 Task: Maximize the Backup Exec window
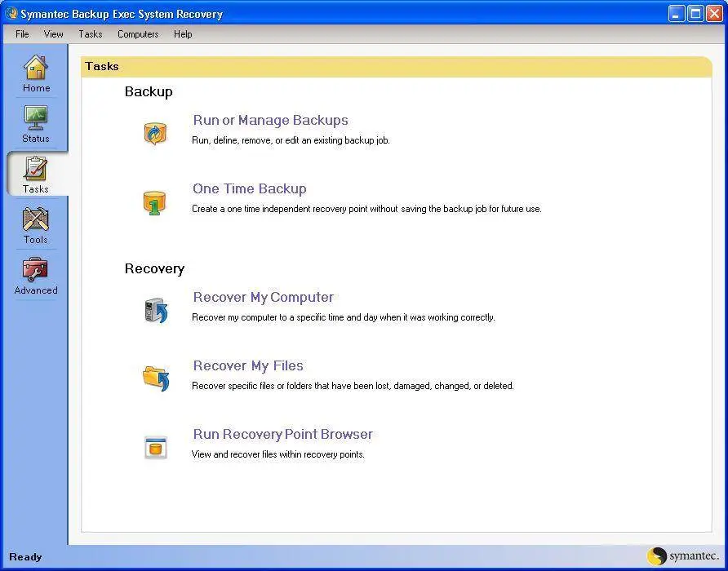tap(695, 14)
